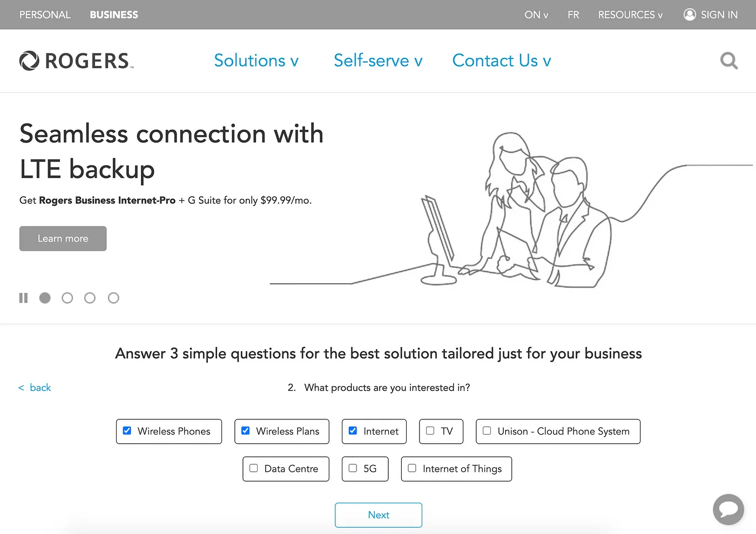This screenshot has width=756, height=534.
Task: Open the Resources dropdown
Action: (x=630, y=15)
